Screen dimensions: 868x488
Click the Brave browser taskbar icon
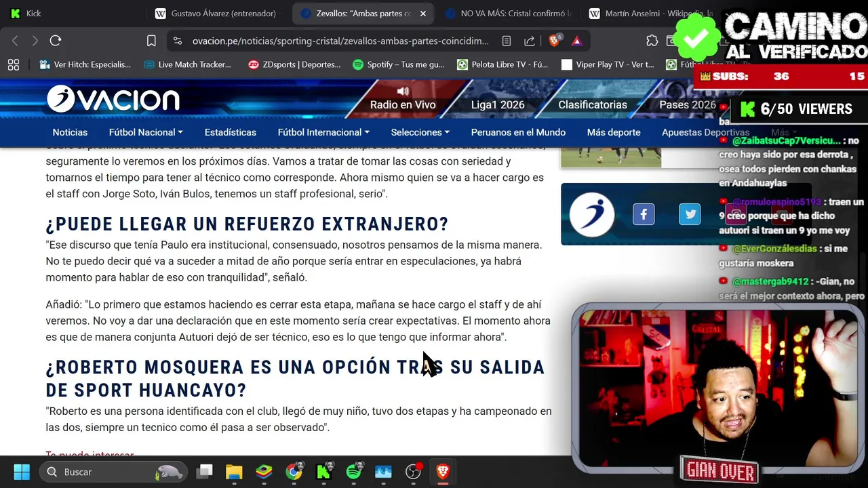click(x=443, y=472)
